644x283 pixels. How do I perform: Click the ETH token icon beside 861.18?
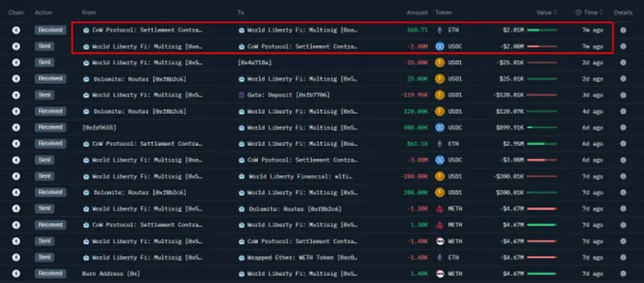click(x=440, y=144)
